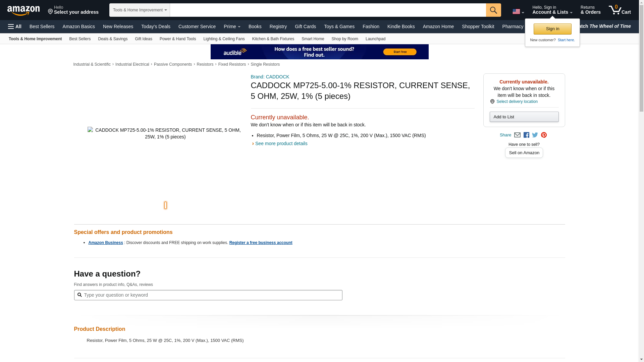Screen dimensions: 644x362
Task: Share product on Facebook
Action: click(526, 135)
